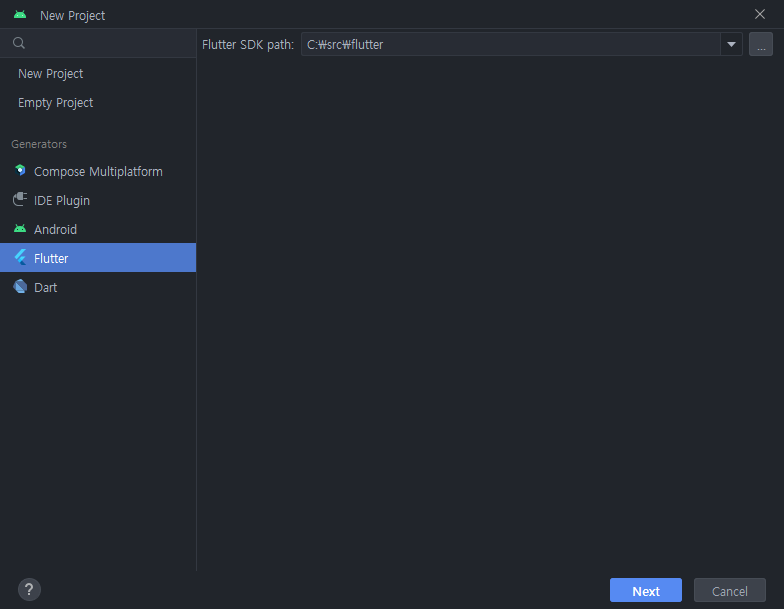Focus the project type search field
Screen dimensions: 784x609
[98, 43]
